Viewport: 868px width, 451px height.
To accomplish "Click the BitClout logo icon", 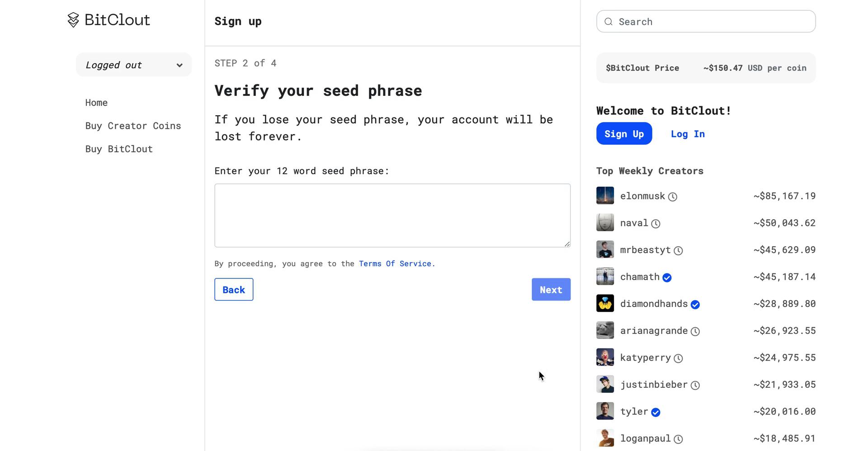I will click(x=73, y=20).
